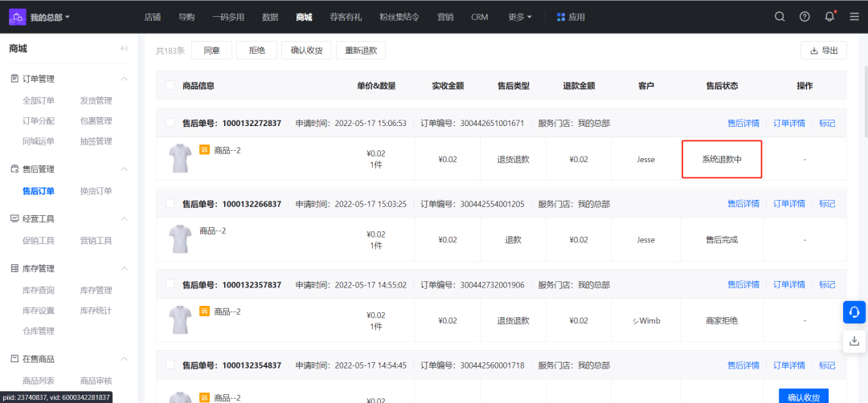Click the 诉 badge on order 1000132272837
Screen dimensions: 868x403
click(204, 150)
